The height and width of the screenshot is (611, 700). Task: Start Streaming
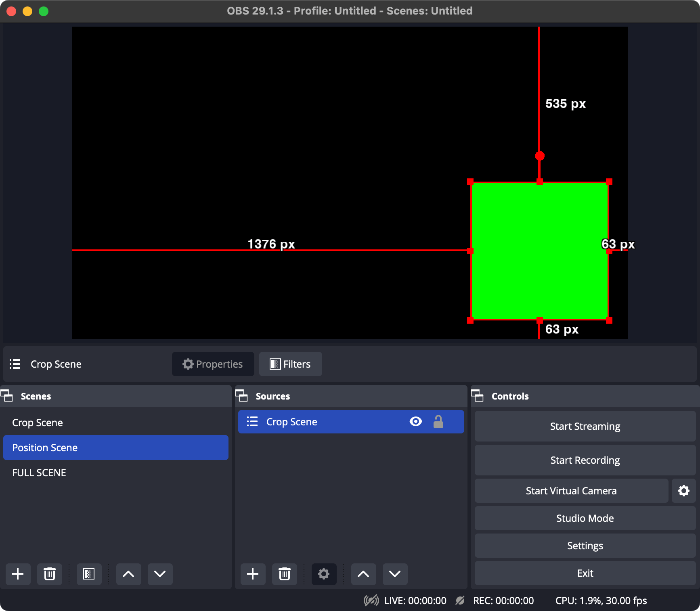pyautogui.click(x=585, y=426)
